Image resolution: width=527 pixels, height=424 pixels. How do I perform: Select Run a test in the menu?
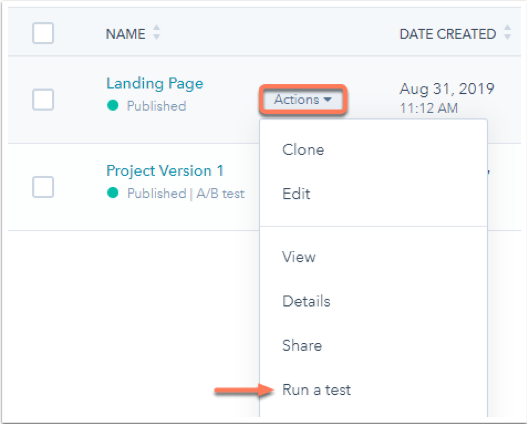[x=316, y=390]
